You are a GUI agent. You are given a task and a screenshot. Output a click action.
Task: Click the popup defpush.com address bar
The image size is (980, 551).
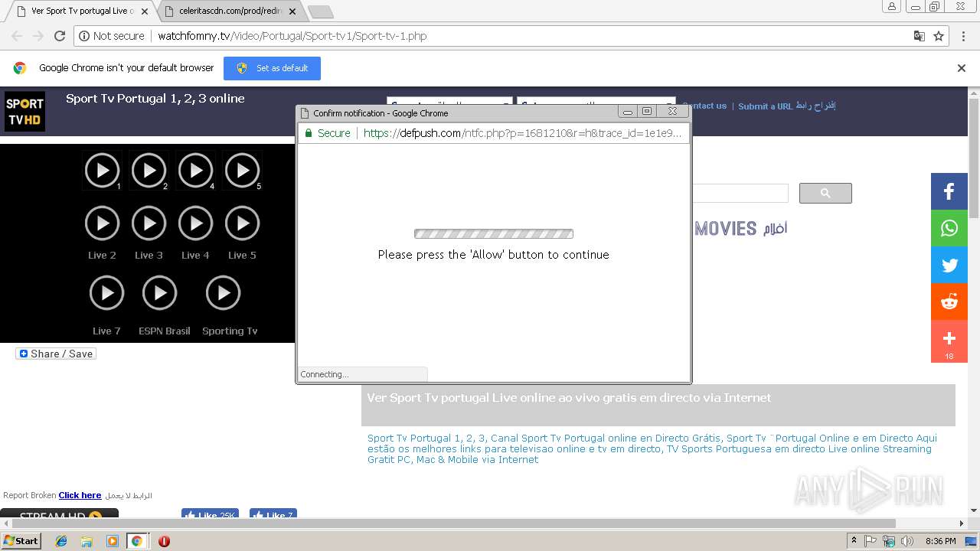[x=522, y=133]
